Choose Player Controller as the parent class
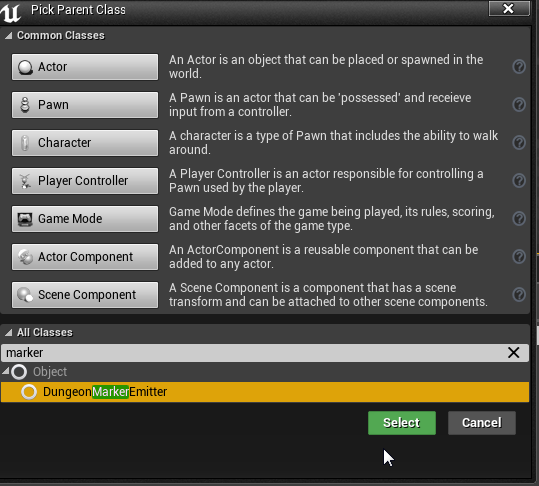Screen dimensions: 539x486 tap(85, 181)
